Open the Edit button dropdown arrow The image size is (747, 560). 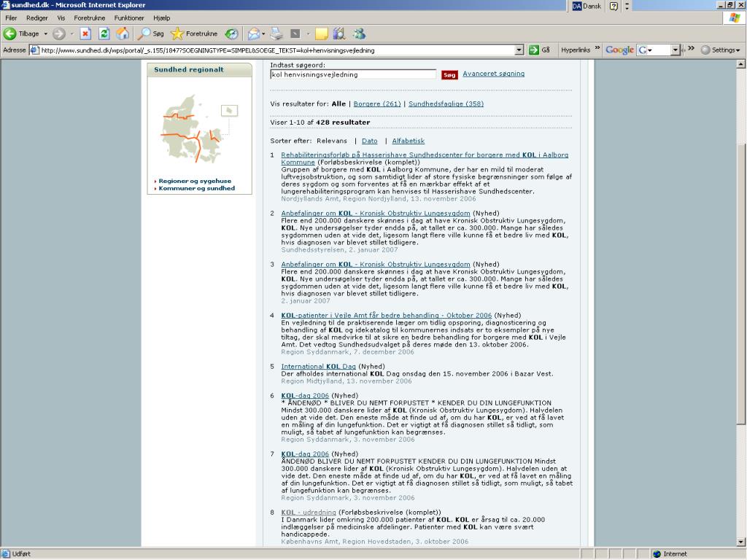tap(308, 34)
